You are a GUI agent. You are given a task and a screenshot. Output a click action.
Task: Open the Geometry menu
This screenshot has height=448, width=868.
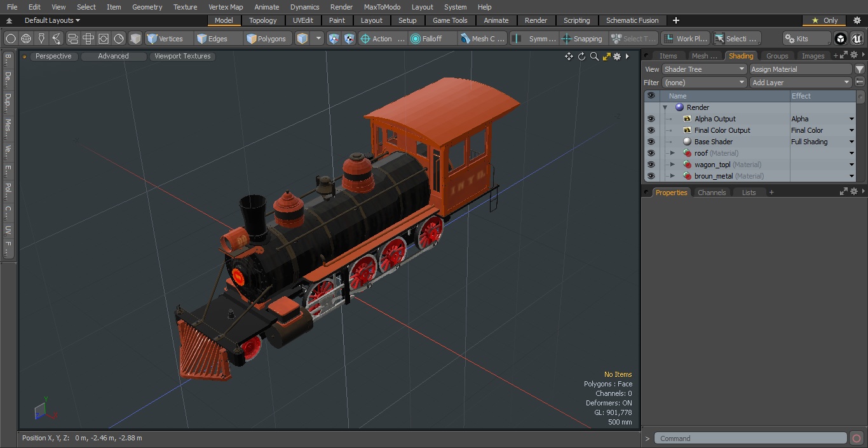pyautogui.click(x=147, y=7)
